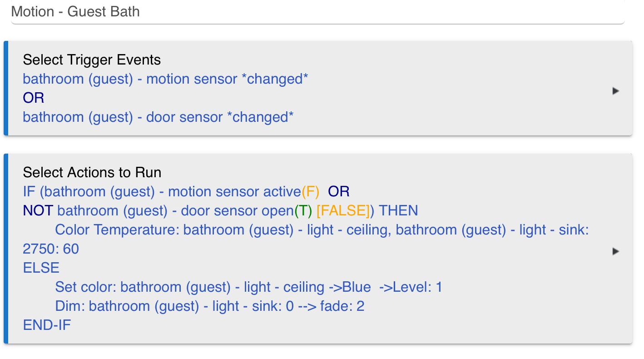The height and width of the screenshot is (359, 644).
Task: Click the OR between trigger events
Action: (34, 98)
